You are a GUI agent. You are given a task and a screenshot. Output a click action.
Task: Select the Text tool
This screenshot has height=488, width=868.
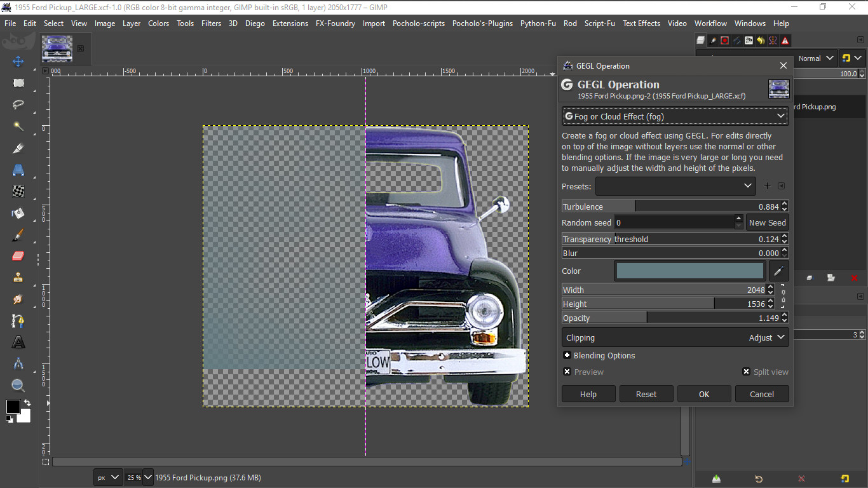18,342
